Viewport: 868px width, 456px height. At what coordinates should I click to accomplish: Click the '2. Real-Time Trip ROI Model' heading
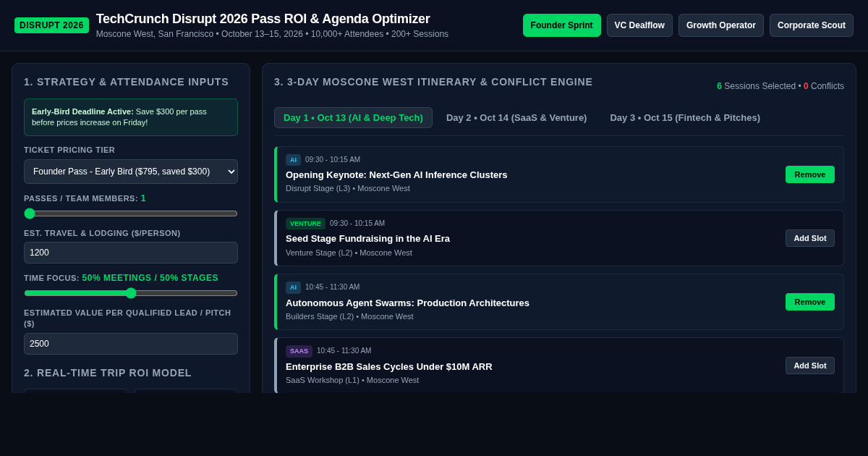(x=108, y=373)
